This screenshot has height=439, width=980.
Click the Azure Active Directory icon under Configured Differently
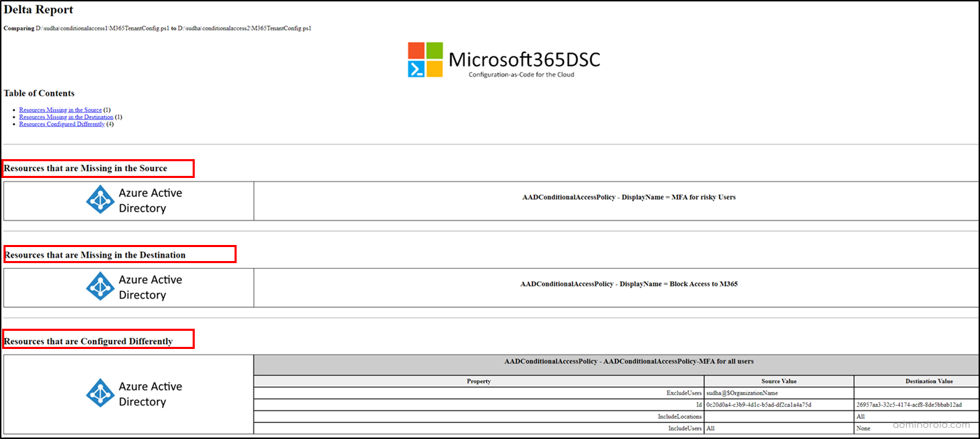[100, 394]
